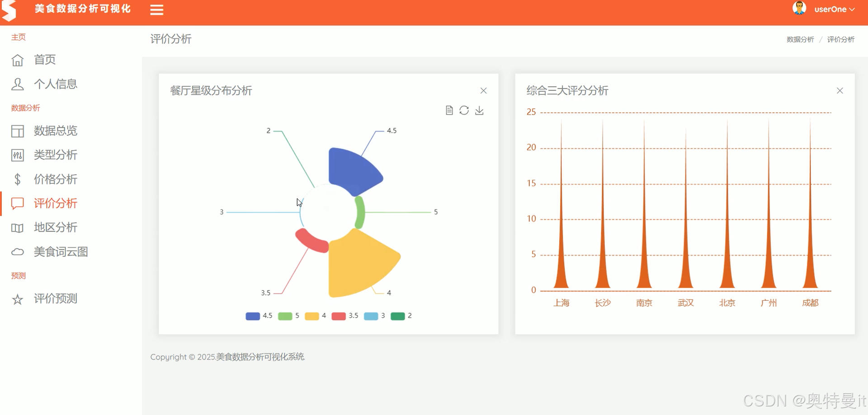This screenshot has width=868, height=415.
Task: Select the dollar icon for 价格分析
Action: [x=17, y=179]
